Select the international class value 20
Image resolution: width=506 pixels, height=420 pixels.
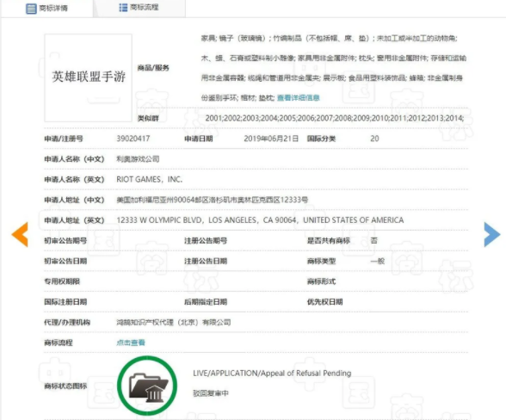[x=374, y=139]
